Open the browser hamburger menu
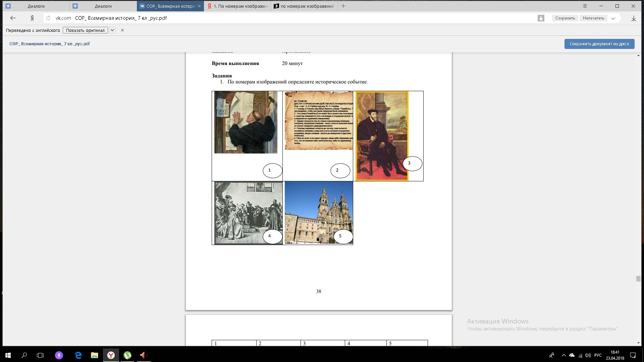644x362 pixels. point(585,6)
